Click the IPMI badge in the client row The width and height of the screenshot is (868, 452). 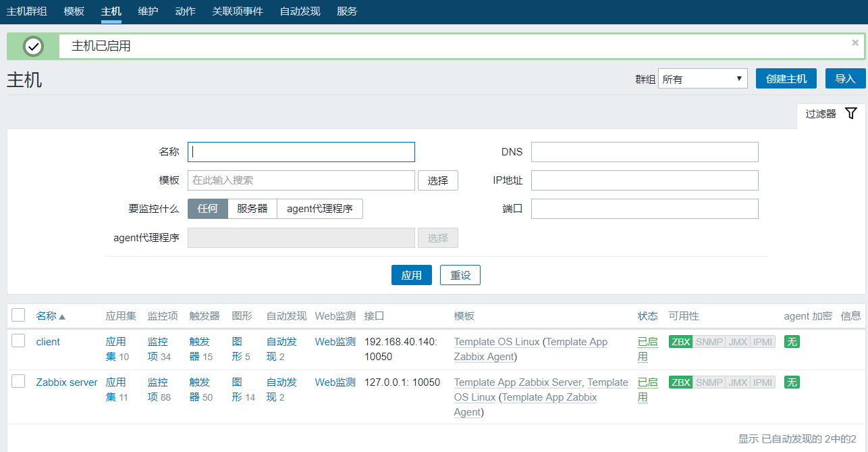pos(763,342)
